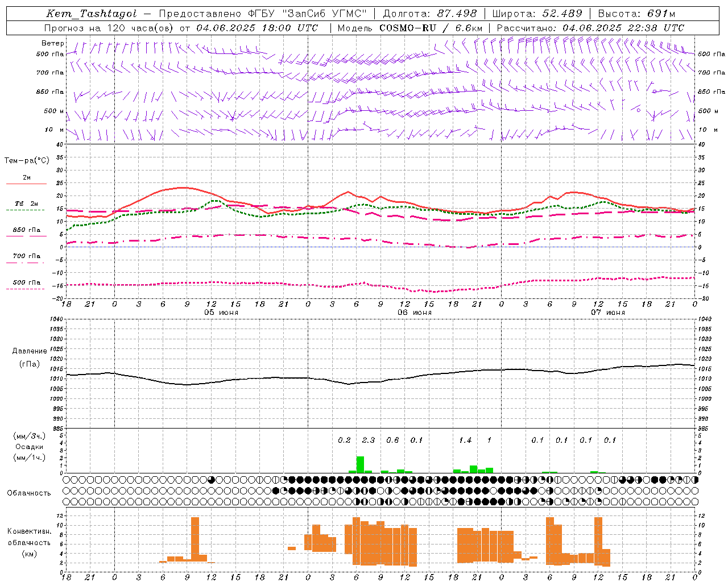Click the model label COSMO-RU / 6.6км
728x582 pixels.
(x=431, y=28)
